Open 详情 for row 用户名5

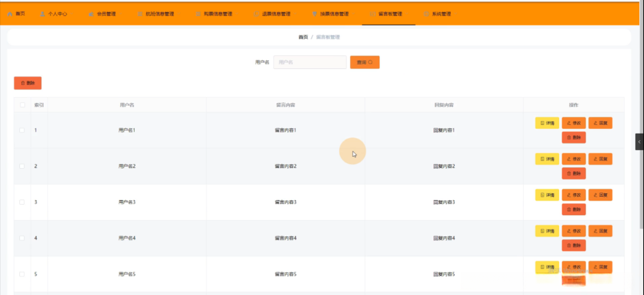547,266
